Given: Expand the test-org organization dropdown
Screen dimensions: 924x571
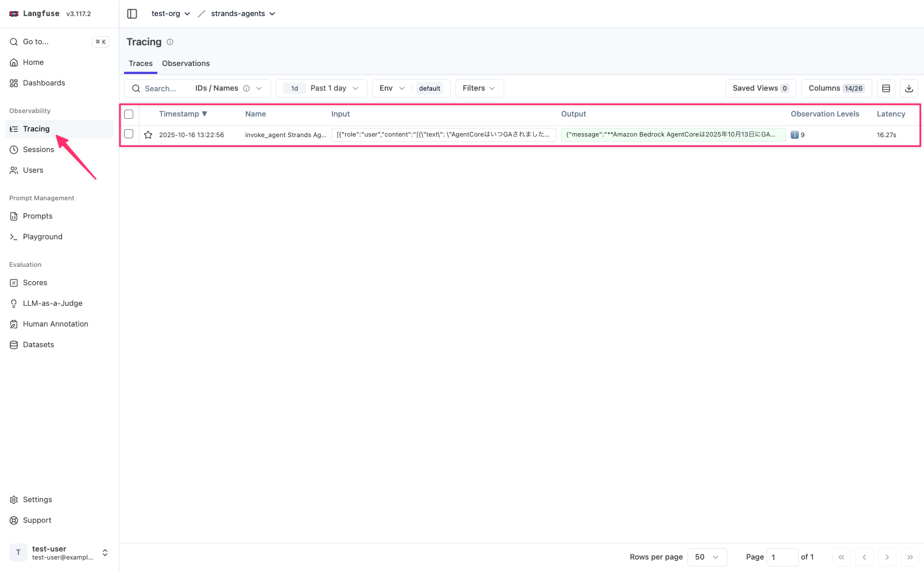Looking at the screenshot, I should click(171, 14).
